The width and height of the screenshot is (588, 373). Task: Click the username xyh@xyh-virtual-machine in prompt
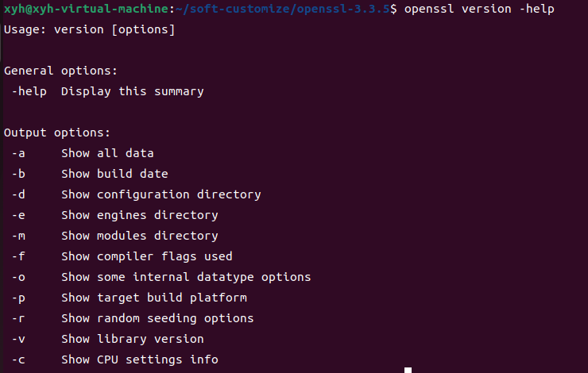pos(86,9)
